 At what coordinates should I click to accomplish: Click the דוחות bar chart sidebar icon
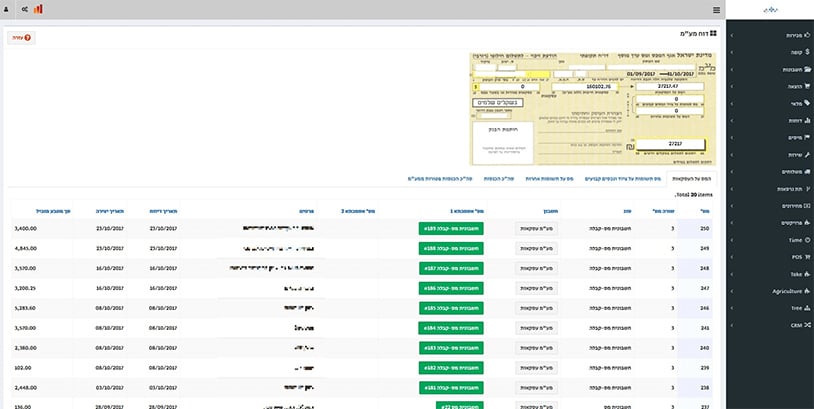[x=807, y=120]
